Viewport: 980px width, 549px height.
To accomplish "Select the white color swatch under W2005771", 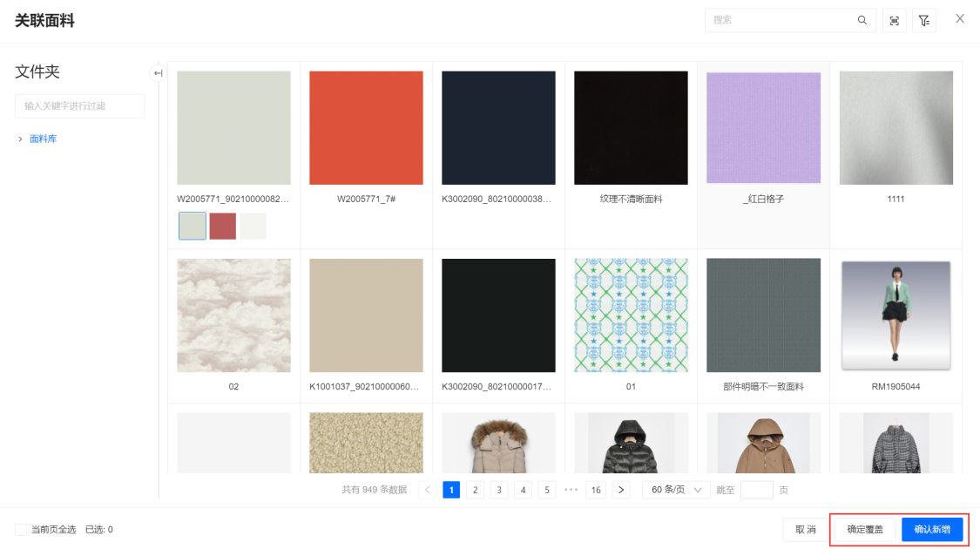I will tap(253, 226).
